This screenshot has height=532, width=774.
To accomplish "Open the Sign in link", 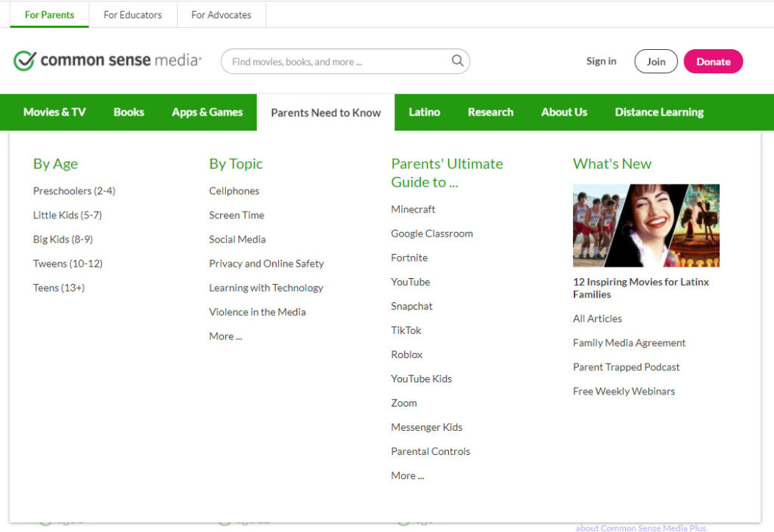I will (601, 61).
